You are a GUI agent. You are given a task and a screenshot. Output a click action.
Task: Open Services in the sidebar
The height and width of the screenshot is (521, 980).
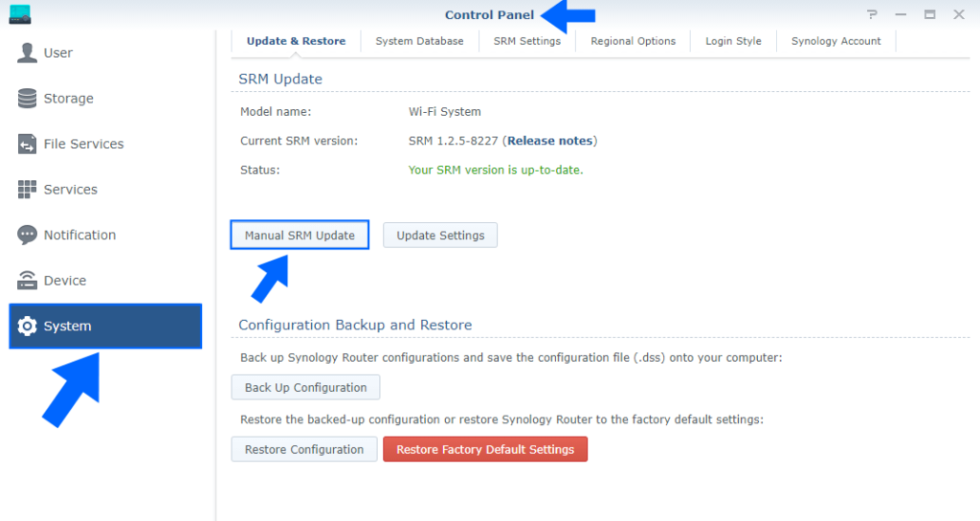click(x=105, y=190)
